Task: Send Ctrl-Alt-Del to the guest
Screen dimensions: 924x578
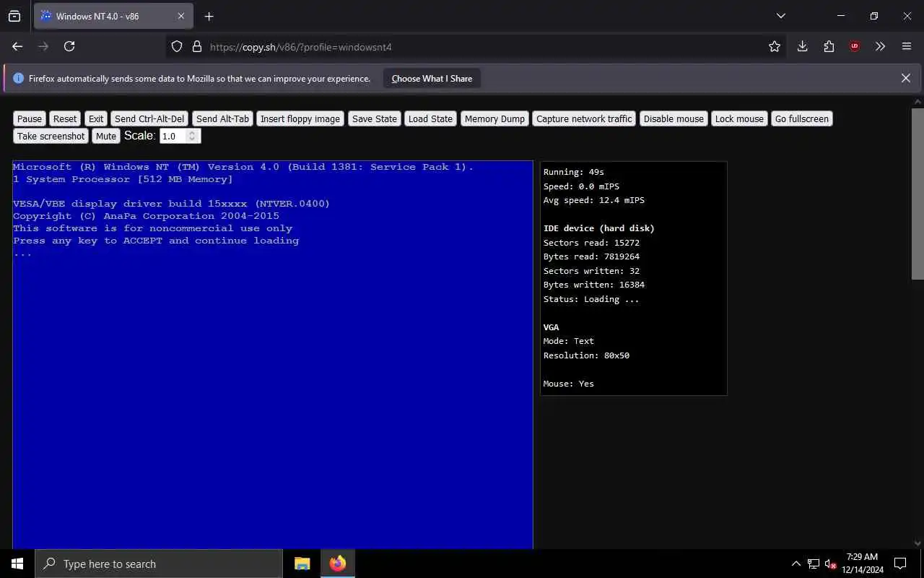Action: point(149,118)
